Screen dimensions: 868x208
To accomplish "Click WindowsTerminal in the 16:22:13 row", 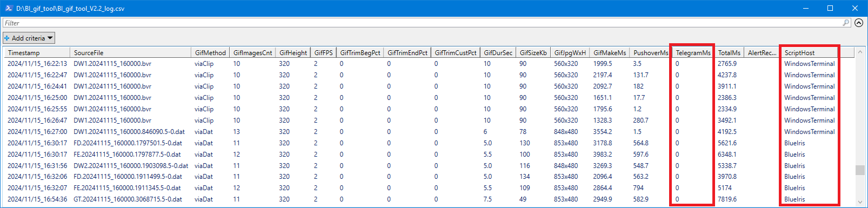I will [x=809, y=63].
